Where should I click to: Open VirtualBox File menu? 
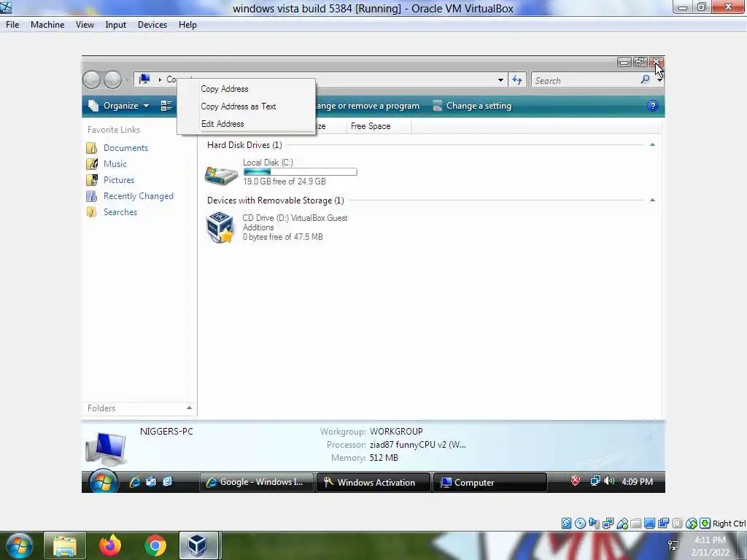coord(12,25)
